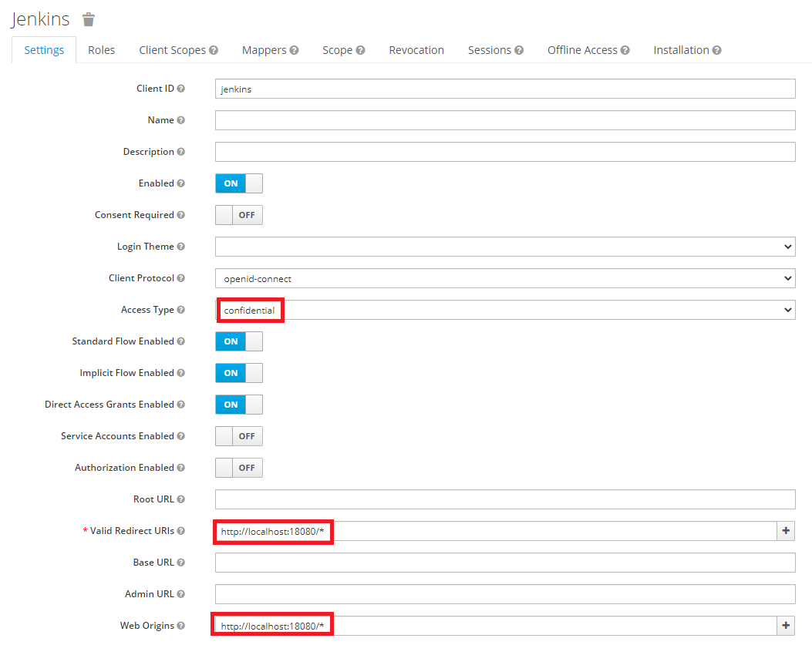This screenshot has width=812, height=645.
Task: Show help tooltip for Valid Redirect URIs
Action: pos(180,531)
